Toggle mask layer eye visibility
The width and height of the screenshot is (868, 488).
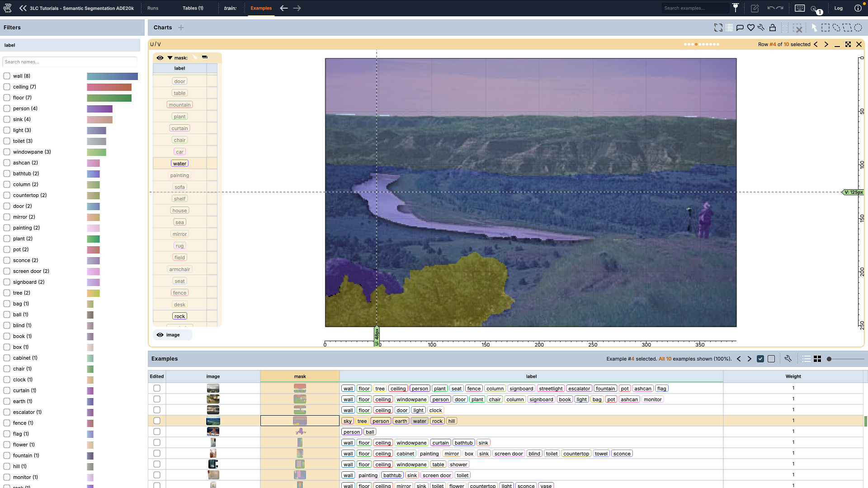[x=160, y=58]
